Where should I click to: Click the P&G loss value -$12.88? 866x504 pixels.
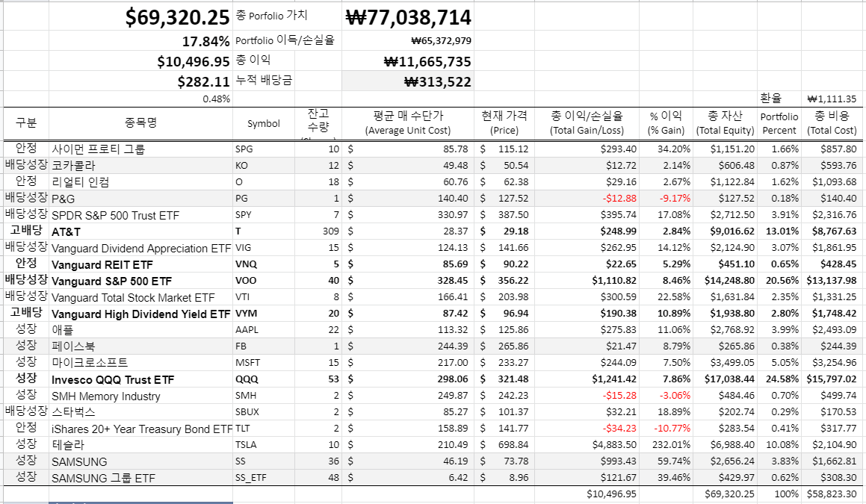click(x=587, y=198)
